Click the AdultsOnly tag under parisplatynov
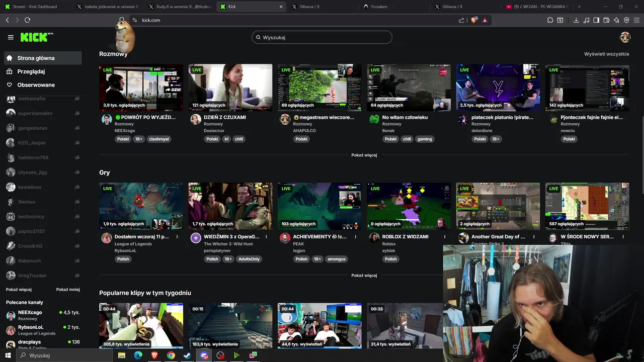Viewport: 644px width, 362px height. click(x=249, y=259)
